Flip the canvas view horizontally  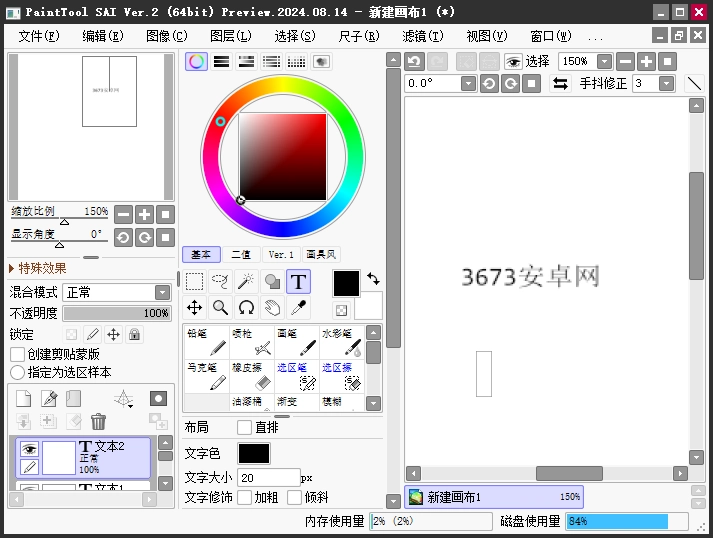(560, 84)
